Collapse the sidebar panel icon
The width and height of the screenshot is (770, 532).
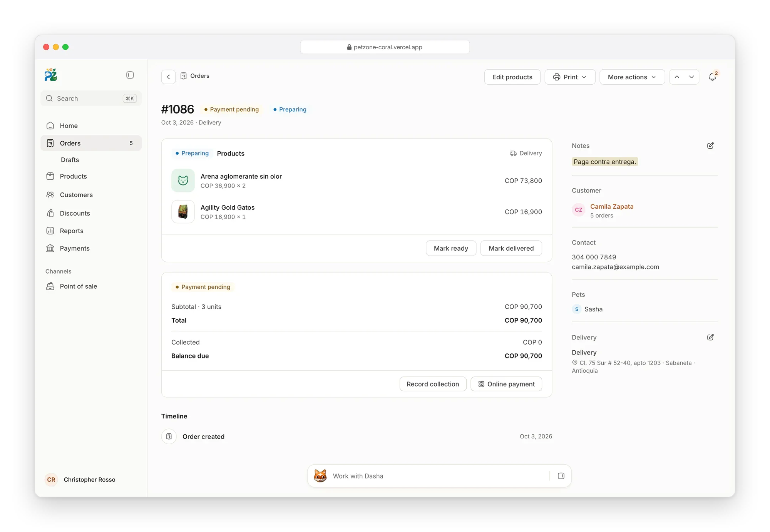(x=130, y=75)
